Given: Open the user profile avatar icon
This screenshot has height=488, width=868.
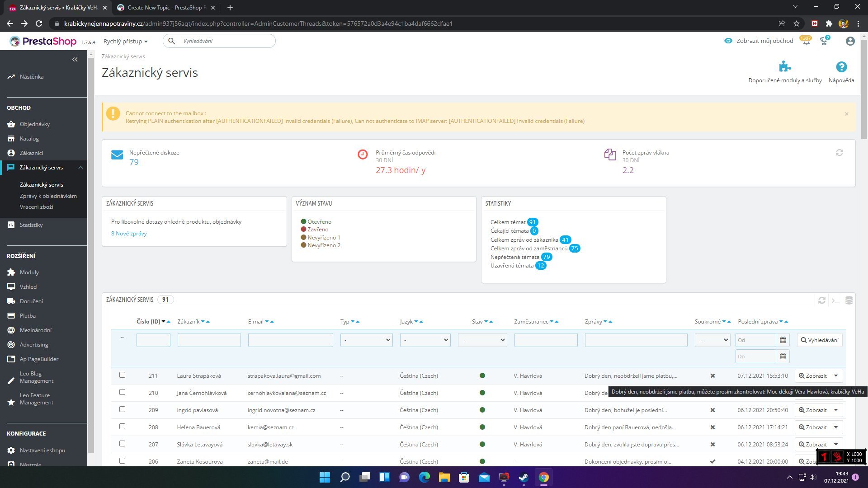Looking at the screenshot, I should (x=850, y=41).
